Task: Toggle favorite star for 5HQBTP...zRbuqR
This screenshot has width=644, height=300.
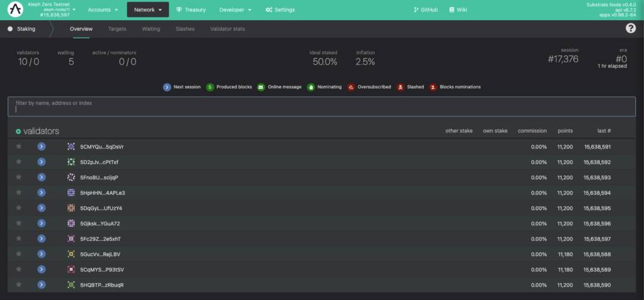Action: 18,284
